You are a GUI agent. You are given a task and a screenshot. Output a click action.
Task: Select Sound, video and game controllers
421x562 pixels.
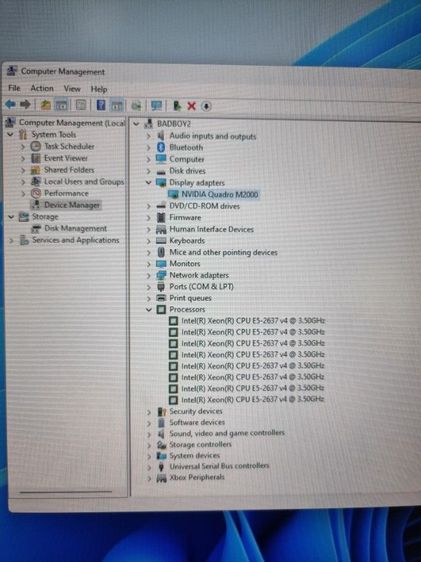[226, 433]
